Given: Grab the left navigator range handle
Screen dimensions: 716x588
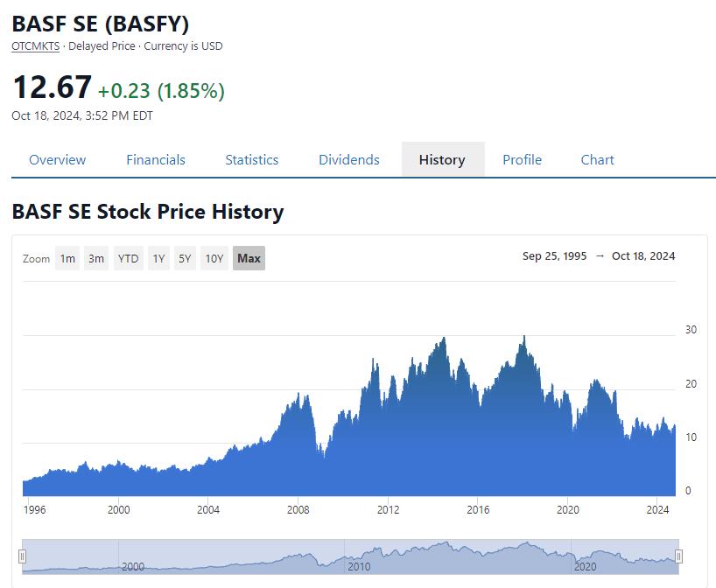Looking at the screenshot, I should coord(23,556).
